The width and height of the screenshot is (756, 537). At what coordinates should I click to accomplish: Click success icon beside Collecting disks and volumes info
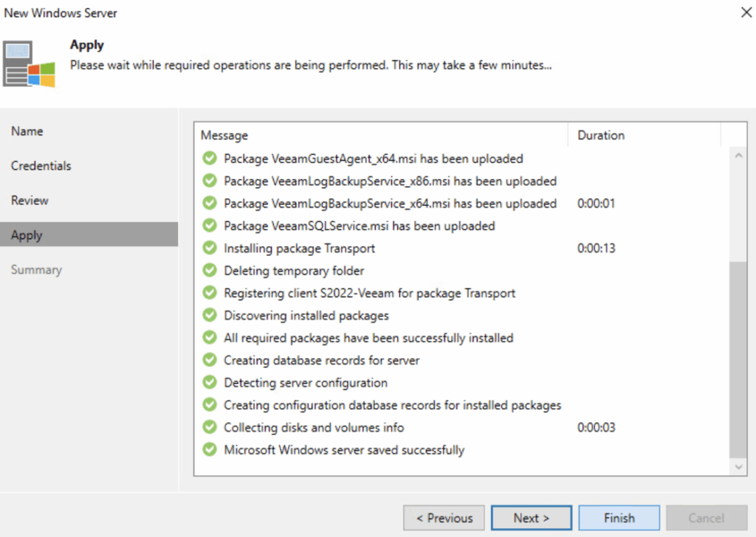(210, 426)
